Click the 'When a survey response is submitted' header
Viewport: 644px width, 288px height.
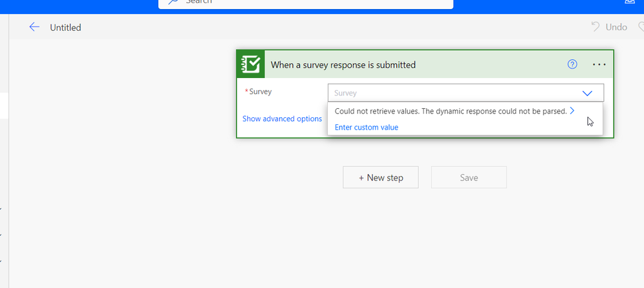343,64
